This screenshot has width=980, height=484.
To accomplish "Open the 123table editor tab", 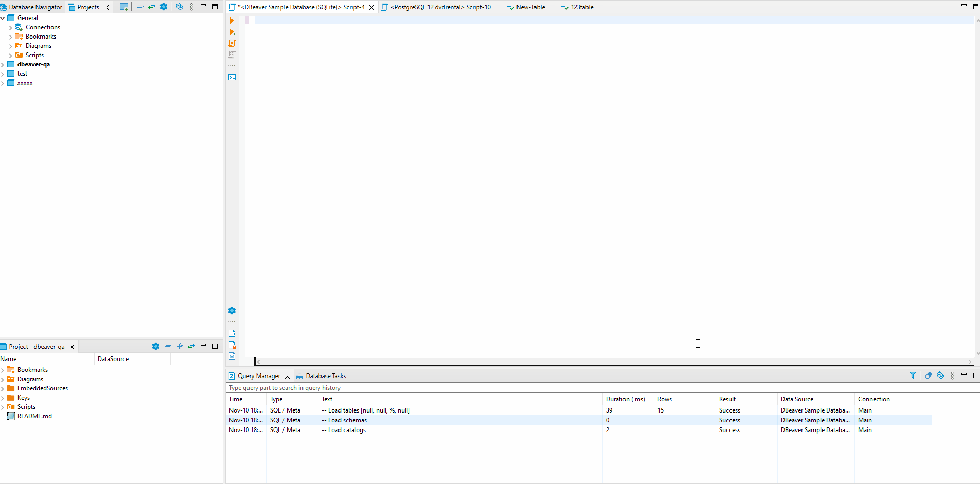I will [577, 7].
